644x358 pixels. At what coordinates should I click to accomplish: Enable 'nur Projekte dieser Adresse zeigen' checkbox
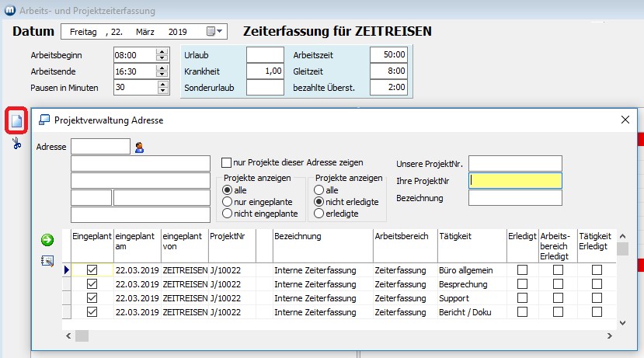(x=227, y=163)
